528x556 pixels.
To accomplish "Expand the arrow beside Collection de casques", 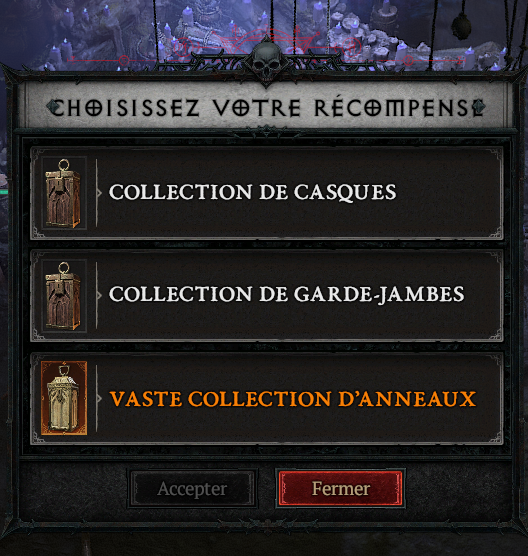I will click(100, 193).
